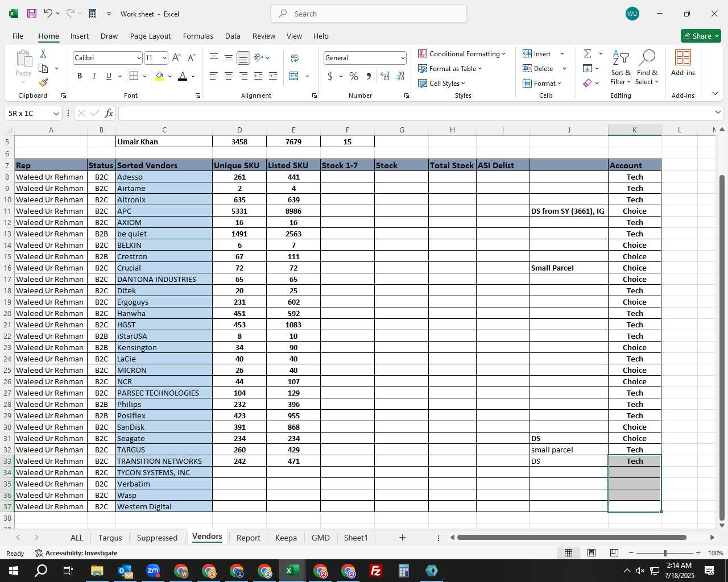Click the Clear eraser icon
Screen dimensions: 728x582
tap(588, 83)
